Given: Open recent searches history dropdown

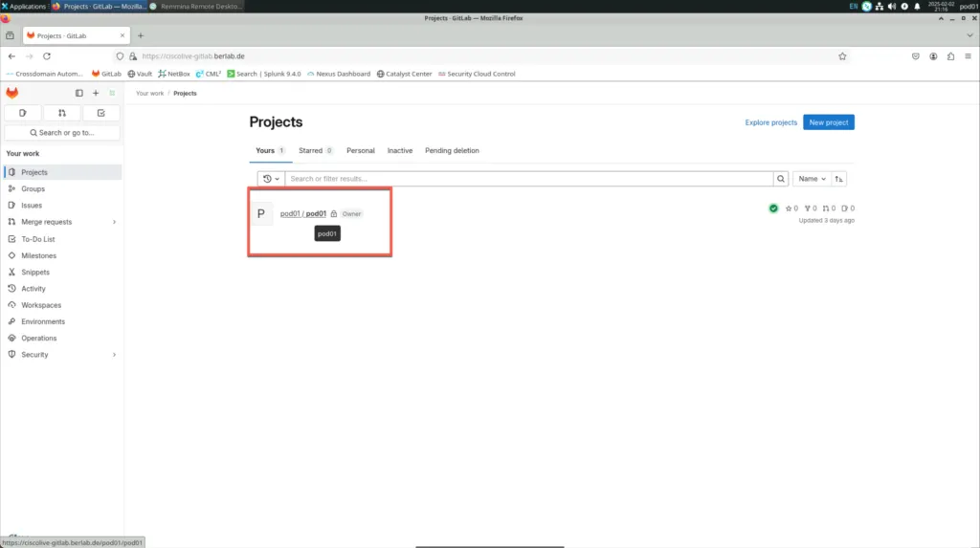Looking at the screenshot, I should 271,179.
